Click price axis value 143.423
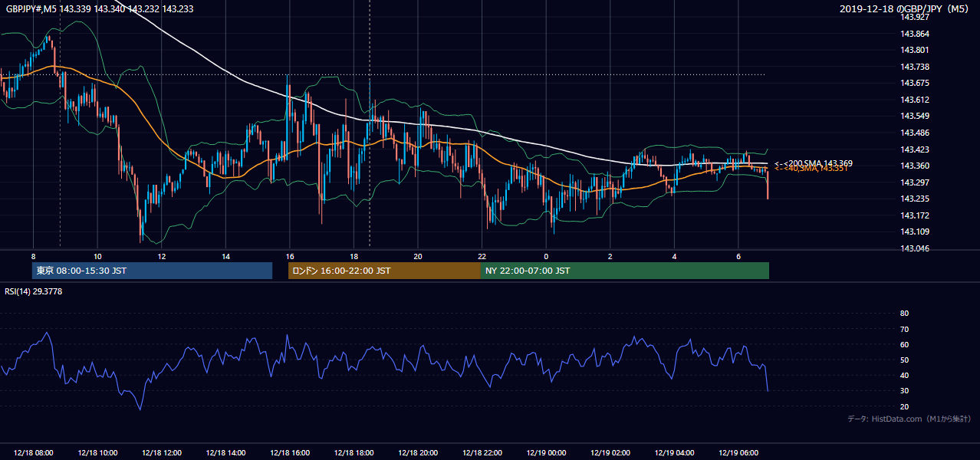The width and height of the screenshot is (980, 460). [915, 149]
